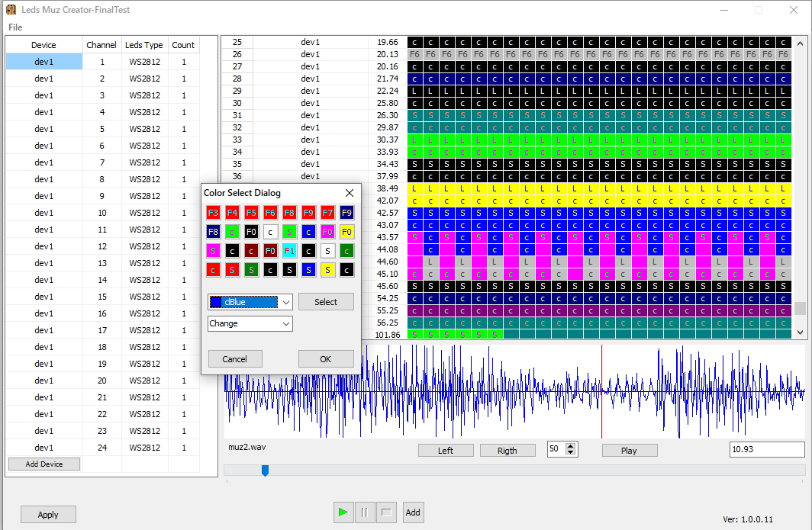Select the yellow S effect swatch
Viewport: 812px width, 530px height.
click(327, 269)
